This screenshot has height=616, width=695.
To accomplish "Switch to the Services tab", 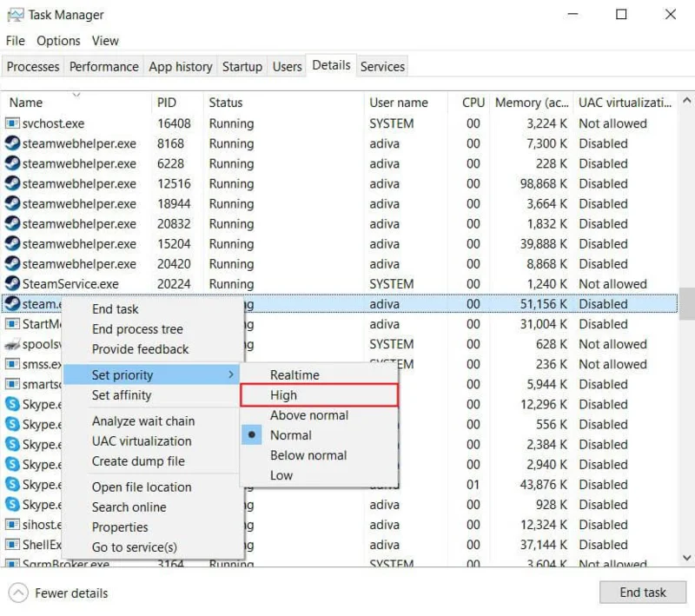I will click(x=382, y=67).
